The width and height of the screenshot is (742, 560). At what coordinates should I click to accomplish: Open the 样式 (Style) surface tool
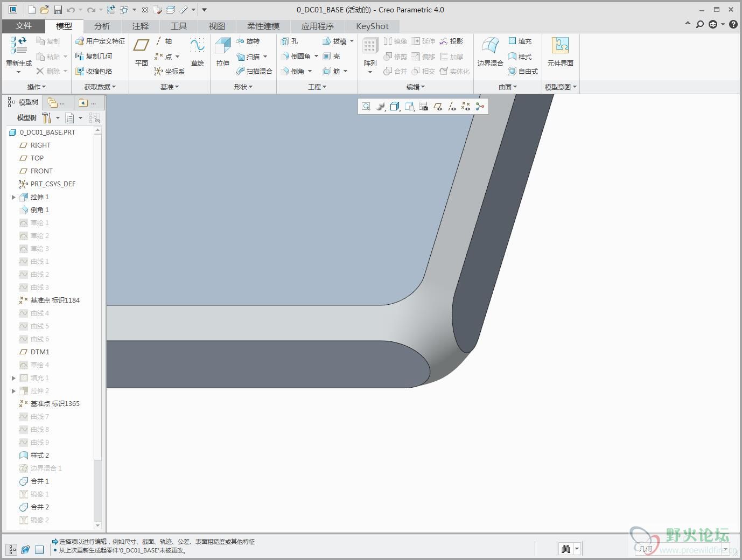tap(520, 56)
